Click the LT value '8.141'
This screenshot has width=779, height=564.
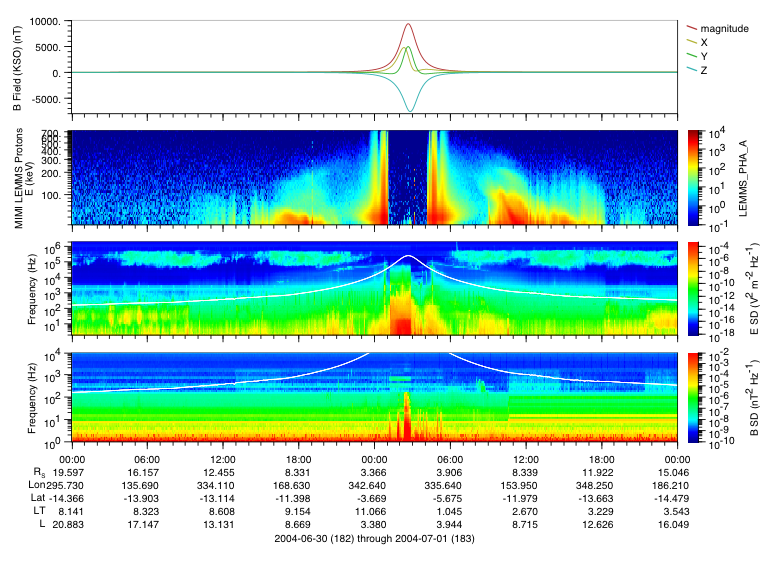pos(71,511)
